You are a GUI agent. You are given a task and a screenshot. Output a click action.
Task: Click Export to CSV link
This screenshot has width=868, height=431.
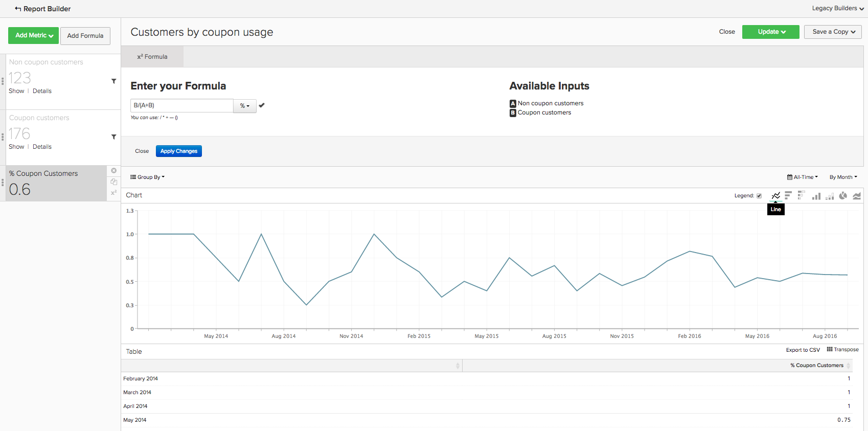(803, 350)
